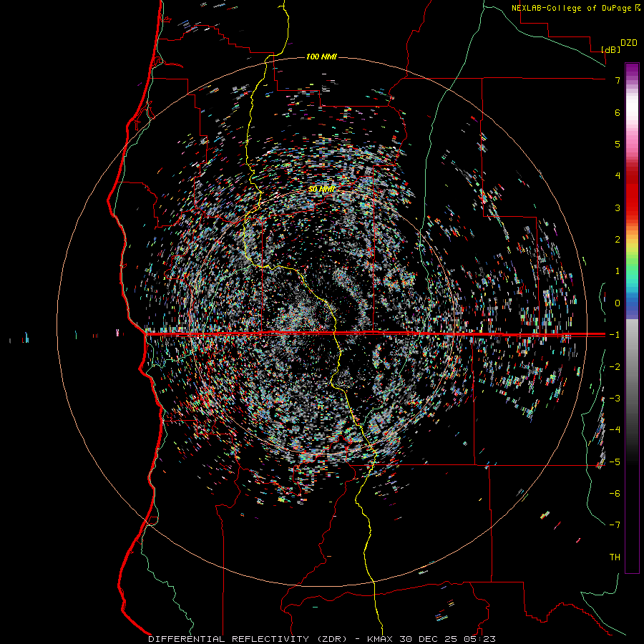Click the NEXLAB-College of DuPage header text
644x644 pixels.
pos(571,8)
